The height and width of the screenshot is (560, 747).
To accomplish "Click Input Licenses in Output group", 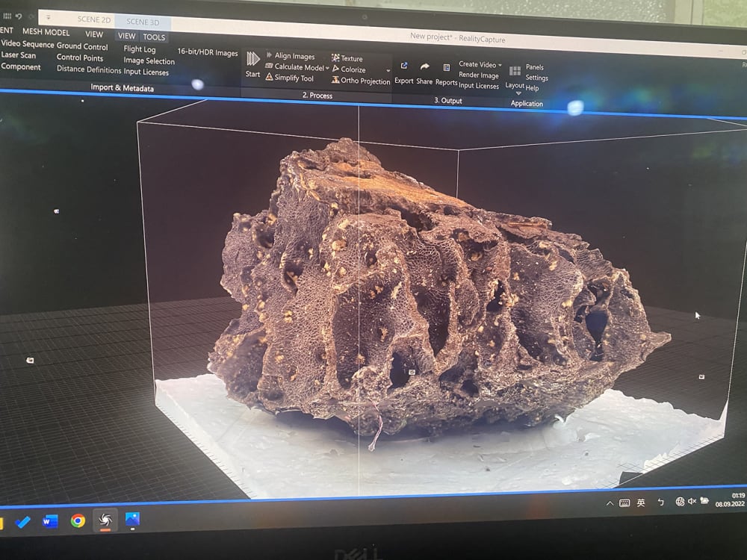I will pos(478,86).
